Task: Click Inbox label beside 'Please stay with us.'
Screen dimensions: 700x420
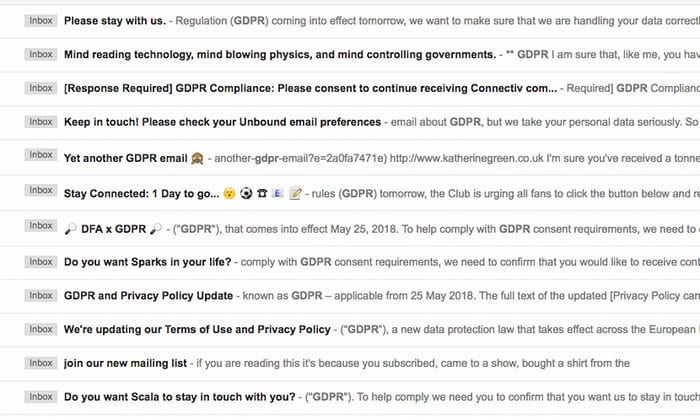Action: tap(41, 21)
